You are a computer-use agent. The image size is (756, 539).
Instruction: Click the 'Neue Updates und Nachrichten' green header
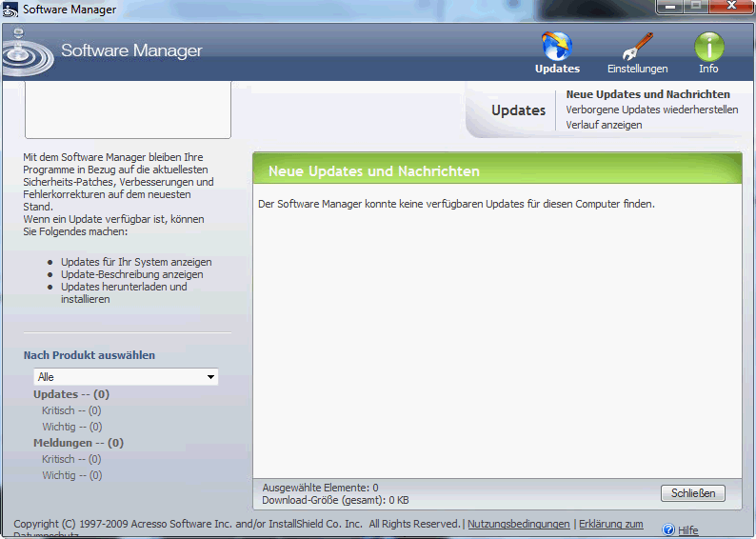tap(497, 169)
